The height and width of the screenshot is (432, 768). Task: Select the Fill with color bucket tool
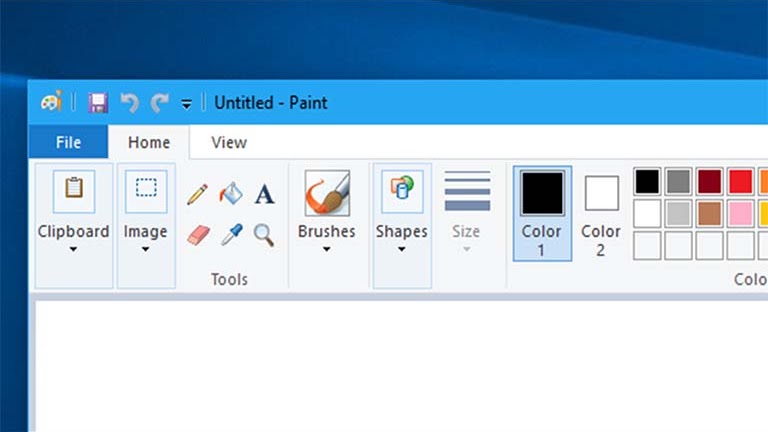231,193
